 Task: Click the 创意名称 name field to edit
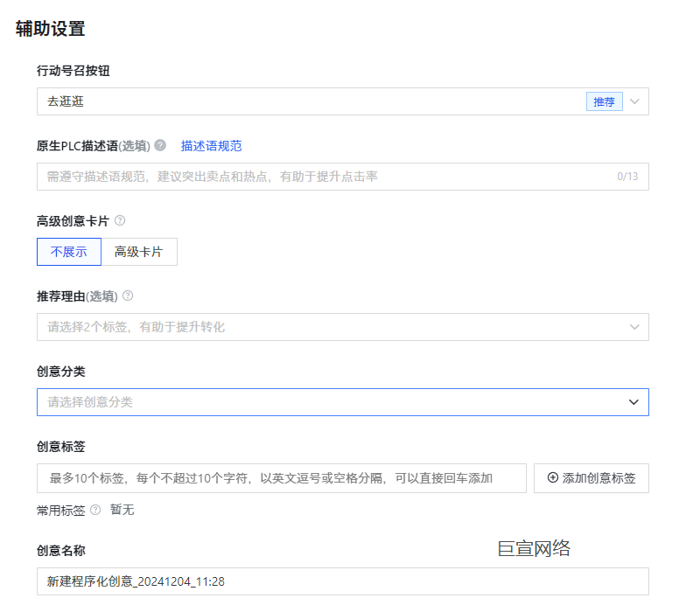(x=262, y=581)
